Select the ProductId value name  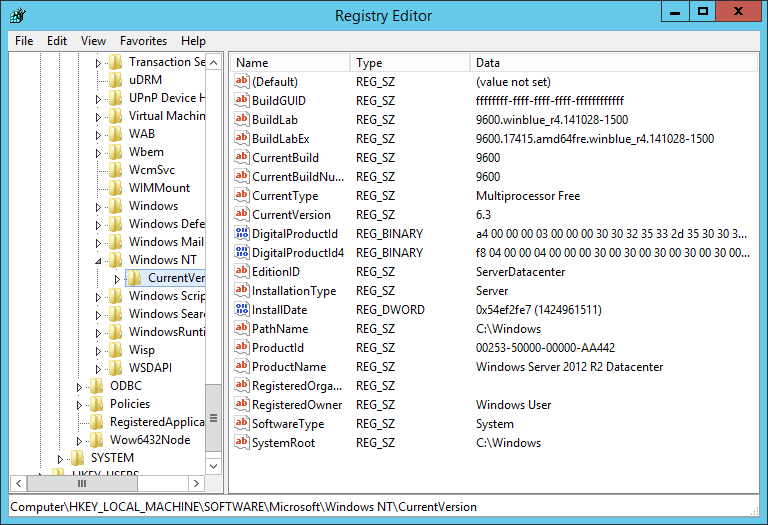(x=278, y=348)
